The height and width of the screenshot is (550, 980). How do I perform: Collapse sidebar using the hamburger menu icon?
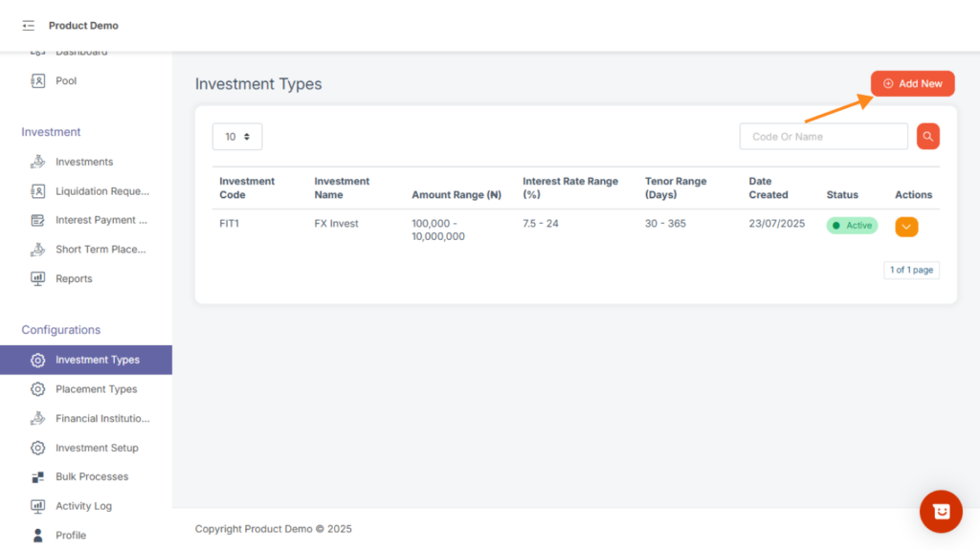(28, 26)
